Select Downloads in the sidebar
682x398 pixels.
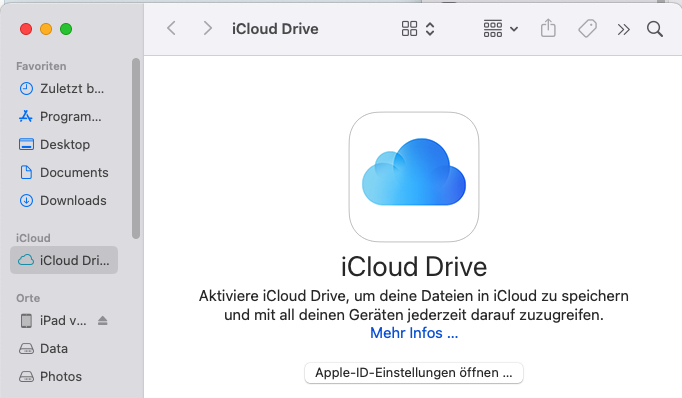(x=64, y=201)
